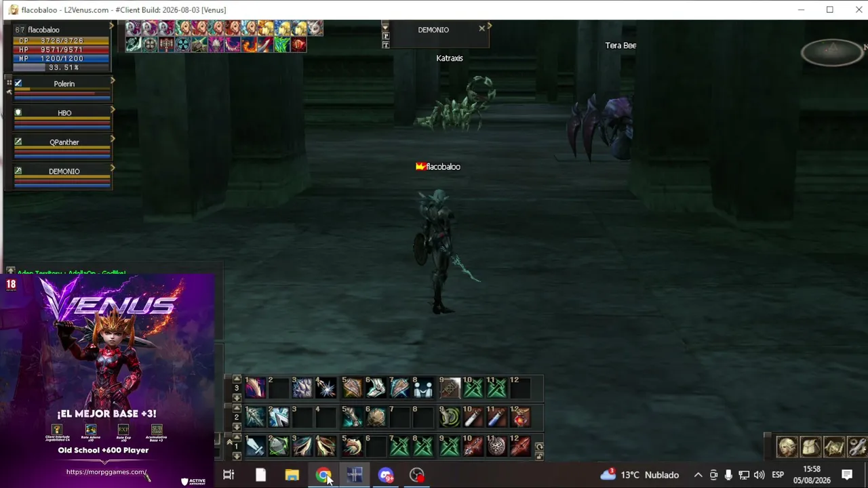The height and width of the screenshot is (488, 868).
Task: Target the Katraxis monster name
Action: 450,58
